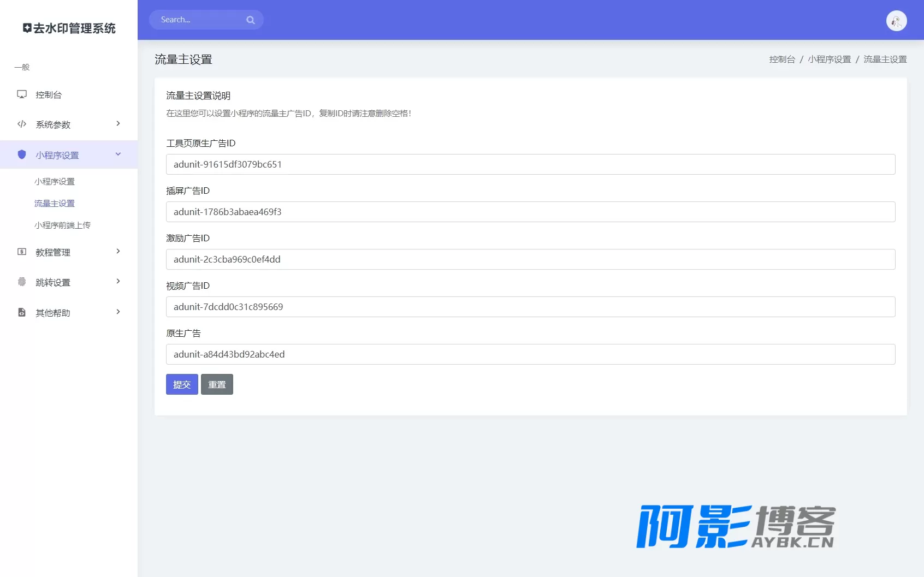The width and height of the screenshot is (924, 577).
Task: Click the search magnifier icon
Action: [x=251, y=20]
